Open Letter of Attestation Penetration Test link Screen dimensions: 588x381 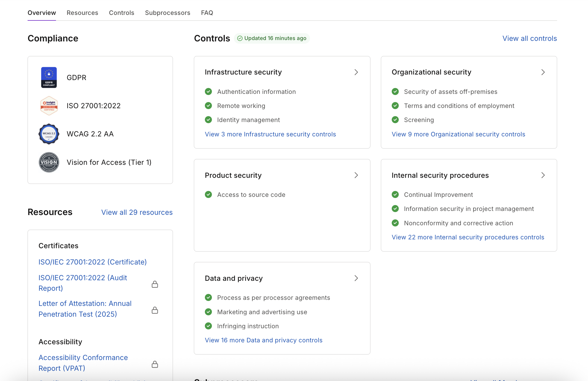85,309
